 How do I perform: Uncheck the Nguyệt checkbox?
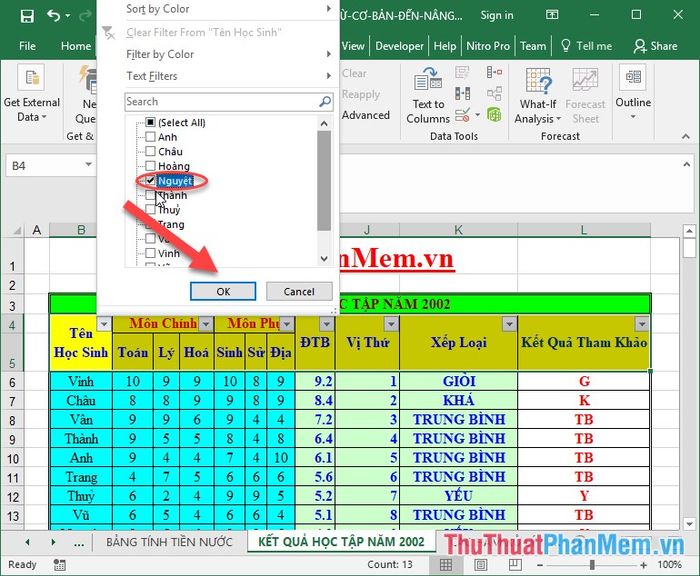point(150,181)
